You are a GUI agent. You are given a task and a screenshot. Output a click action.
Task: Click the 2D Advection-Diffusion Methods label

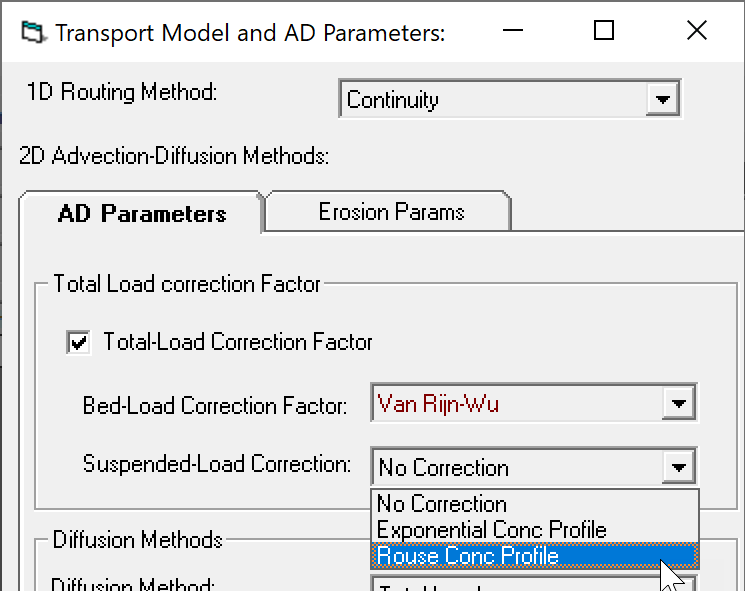[174, 156]
